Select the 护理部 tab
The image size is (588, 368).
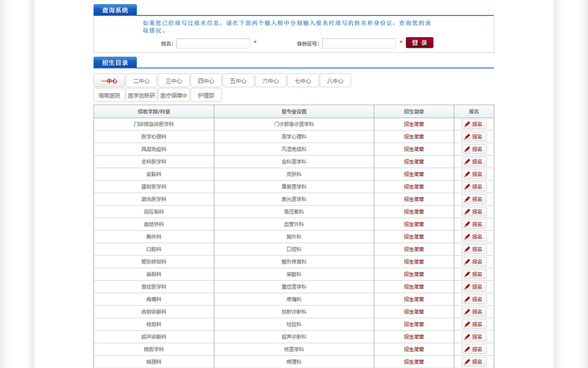(206, 96)
